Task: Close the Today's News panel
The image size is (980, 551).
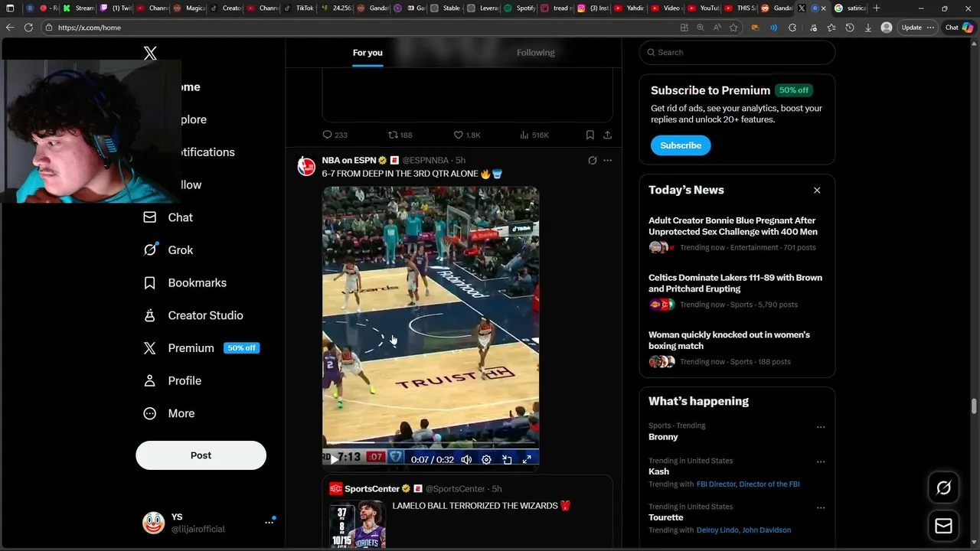Action: pos(817,191)
